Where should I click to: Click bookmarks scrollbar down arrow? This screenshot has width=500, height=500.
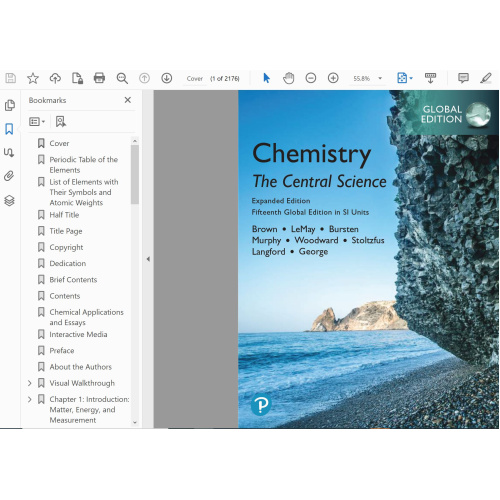[135, 422]
